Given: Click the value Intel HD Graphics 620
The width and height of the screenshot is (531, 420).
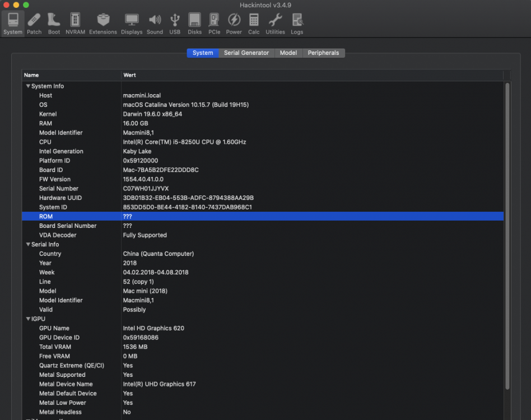Looking at the screenshot, I should point(153,328).
